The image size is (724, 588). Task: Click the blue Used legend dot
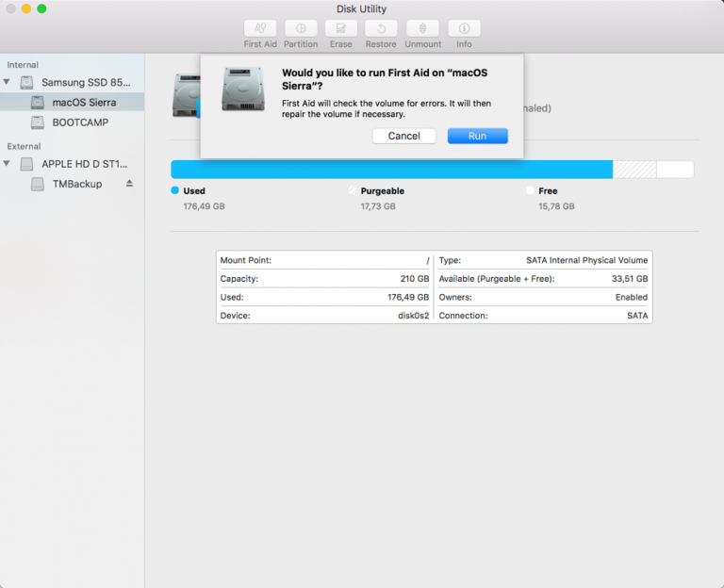tap(174, 190)
